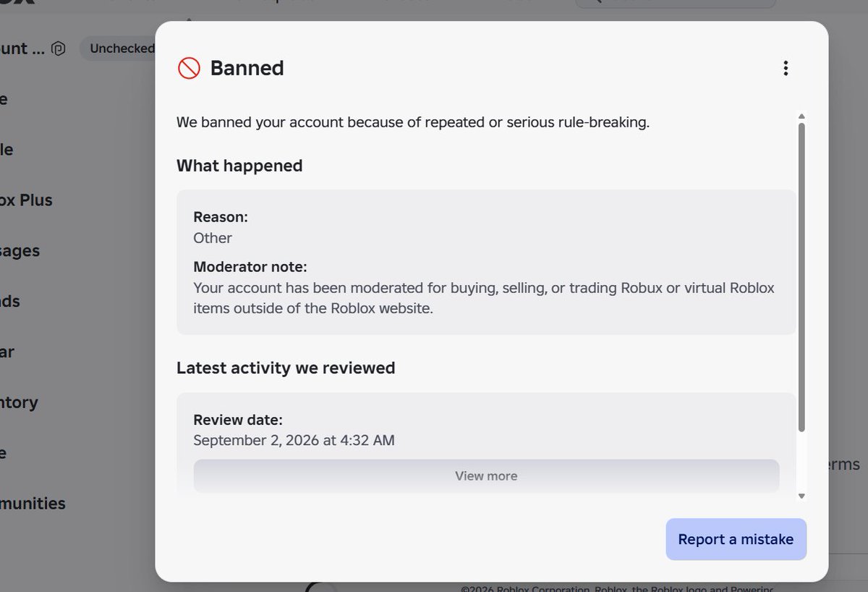The image size is (868, 592).
Task: Click the date 'September 2, 2026 at 4:32 AM'
Action: (x=294, y=440)
